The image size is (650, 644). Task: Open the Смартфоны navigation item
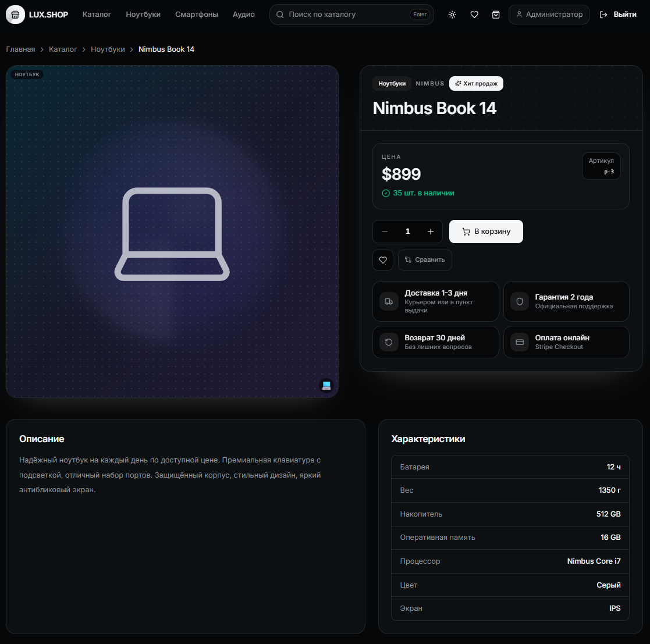(x=197, y=14)
